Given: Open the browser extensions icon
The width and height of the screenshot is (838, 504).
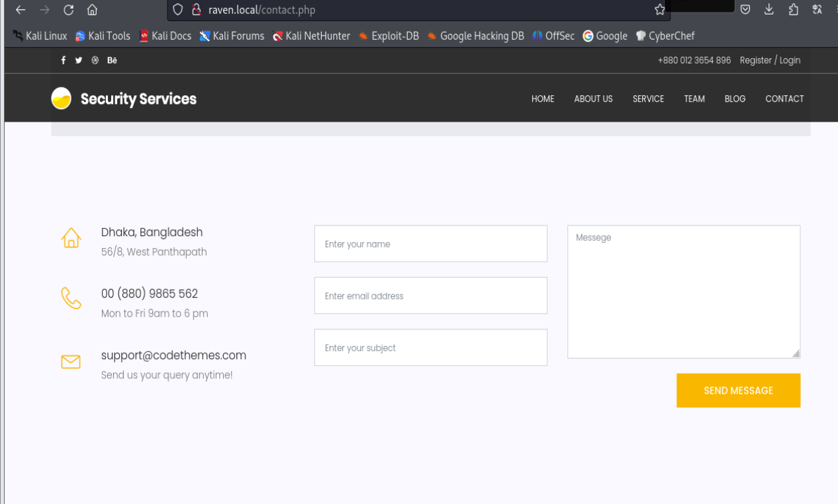Looking at the screenshot, I should point(793,9).
